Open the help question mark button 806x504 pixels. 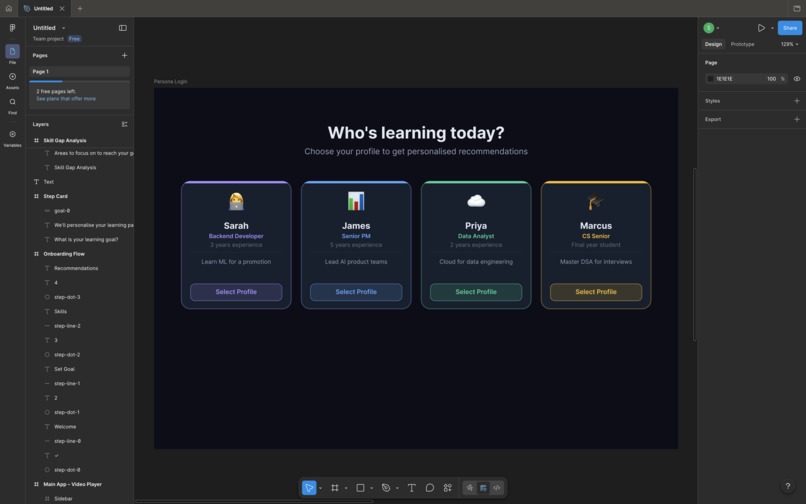pos(787,485)
